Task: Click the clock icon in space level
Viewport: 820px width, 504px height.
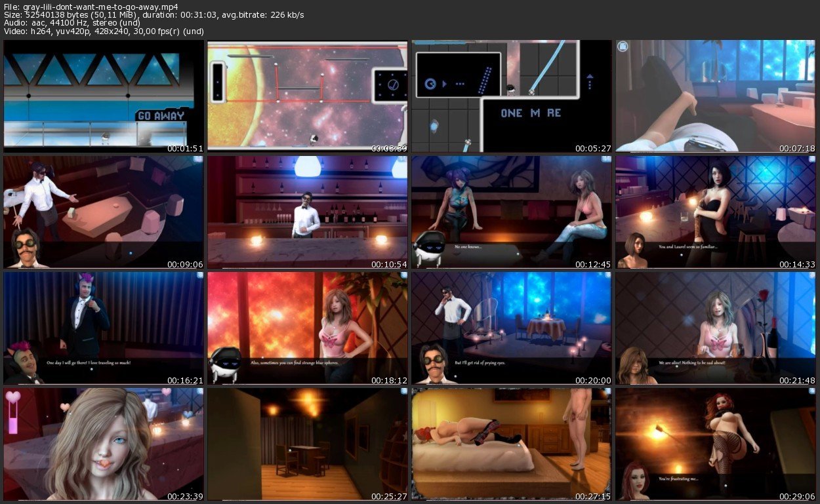Action: tap(393, 85)
